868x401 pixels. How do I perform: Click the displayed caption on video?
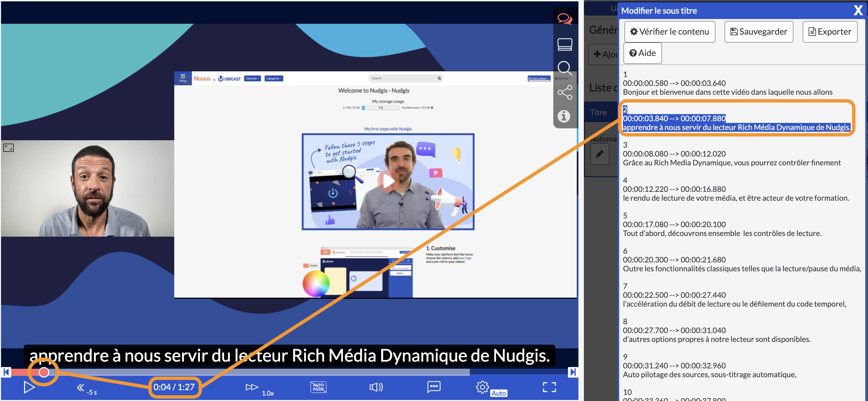[x=290, y=356]
